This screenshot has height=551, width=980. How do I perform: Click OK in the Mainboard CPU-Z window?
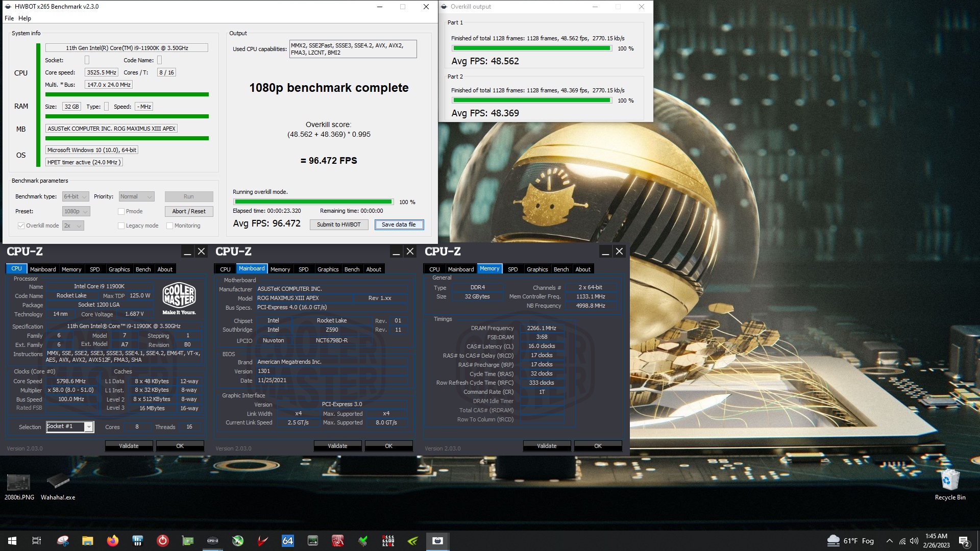coord(388,446)
